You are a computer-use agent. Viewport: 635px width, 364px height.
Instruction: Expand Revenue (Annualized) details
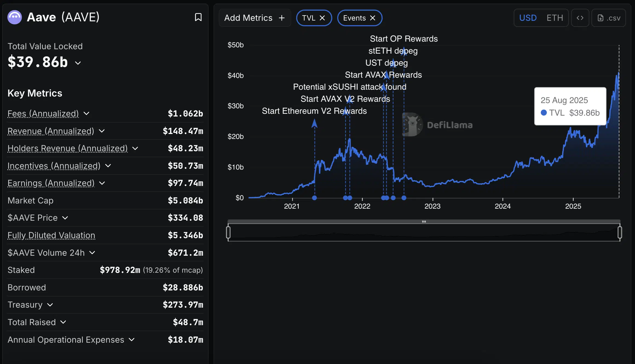[x=102, y=131]
